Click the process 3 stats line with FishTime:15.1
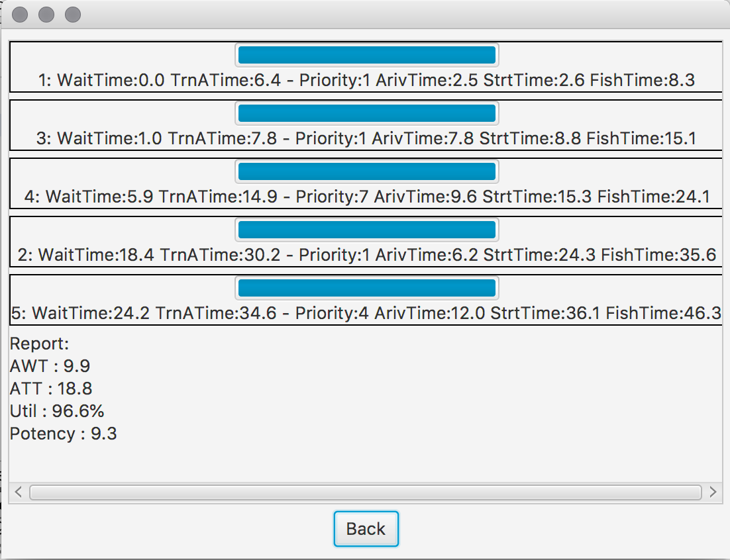This screenshot has width=730, height=560. (x=366, y=139)
